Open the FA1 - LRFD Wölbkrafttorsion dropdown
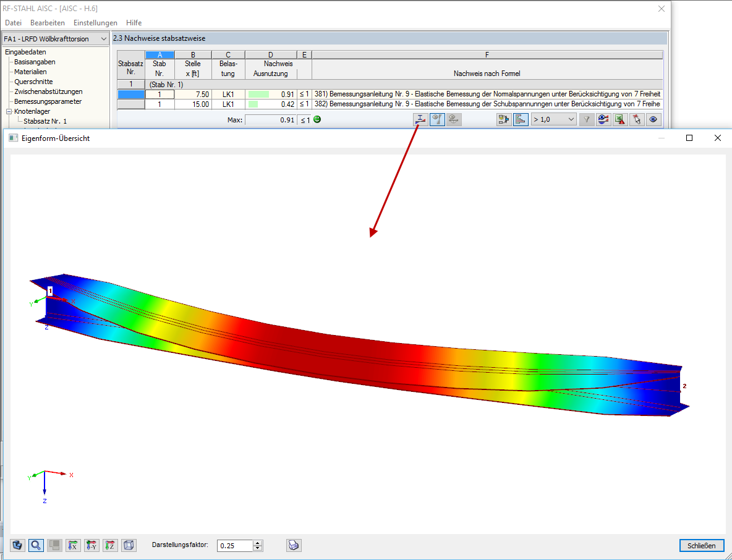 [x=56, y=39]
